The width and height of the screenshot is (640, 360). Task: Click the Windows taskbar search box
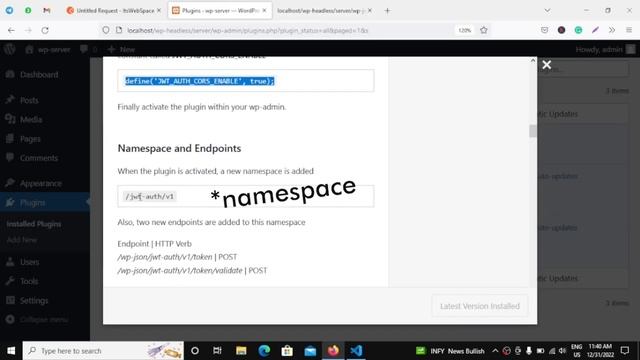tap(103, 351)
